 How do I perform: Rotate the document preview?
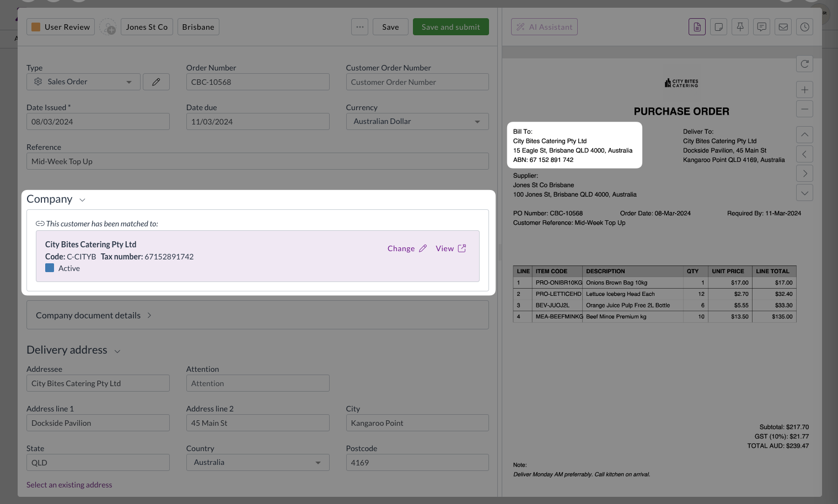coord(804,64)
